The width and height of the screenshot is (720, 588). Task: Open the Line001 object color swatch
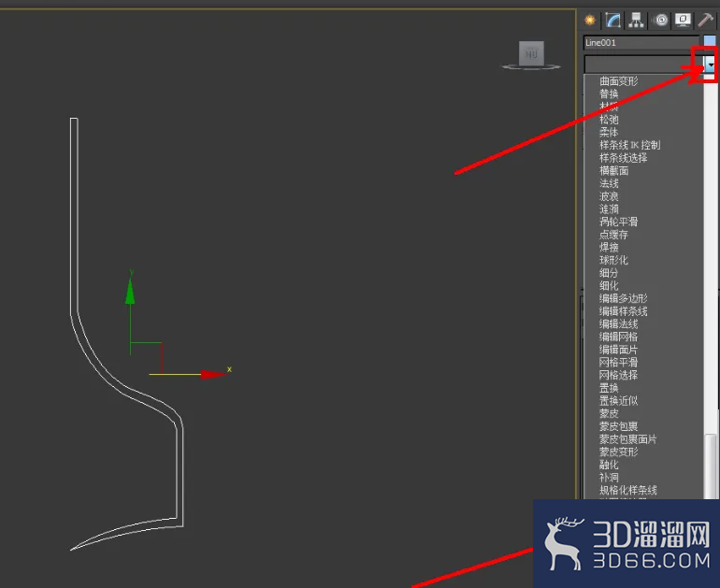pos(710,42)
